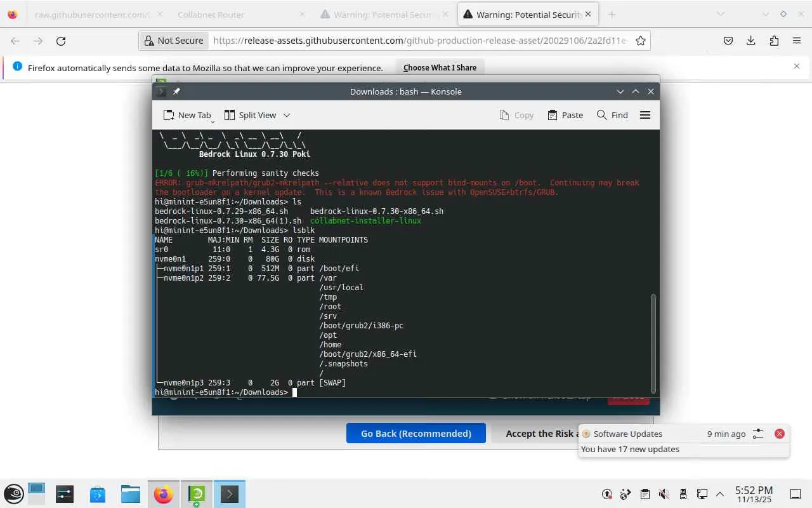Reload the page in Firefox
Viewport: 812px width, 508px height.
[x=61, y=41]
